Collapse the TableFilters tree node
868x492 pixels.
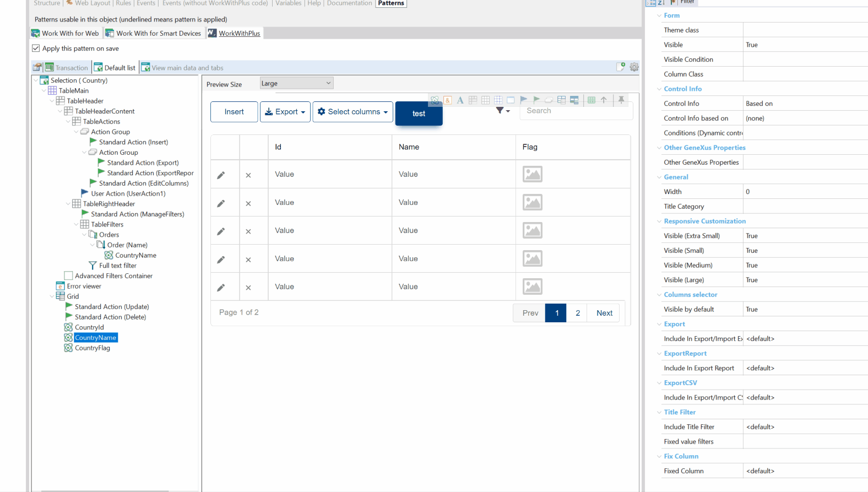[77, 224]
